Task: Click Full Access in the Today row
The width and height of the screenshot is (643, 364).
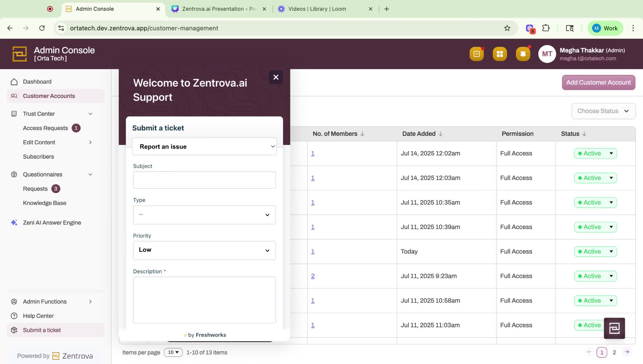Action: 516,251
